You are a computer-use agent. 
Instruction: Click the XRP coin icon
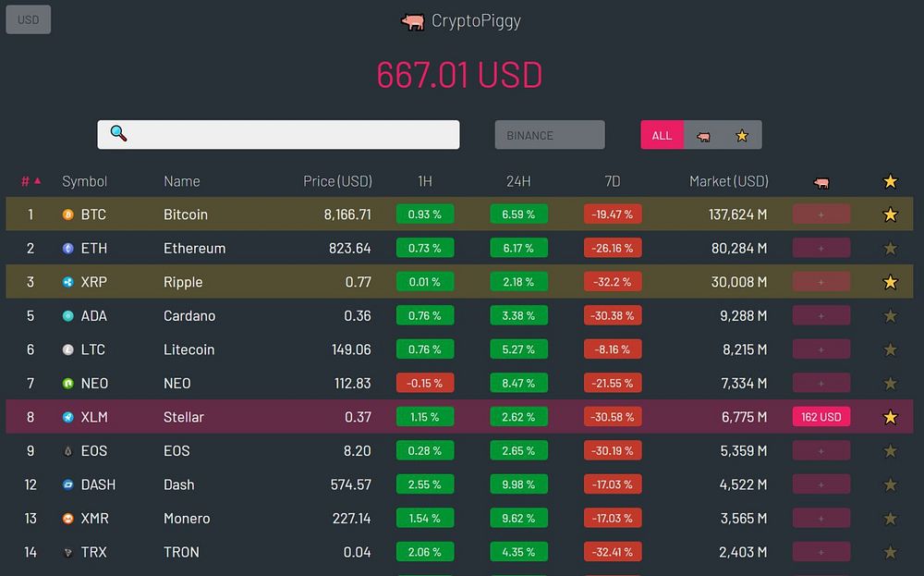pyautogui.click(x=68, y=282)
